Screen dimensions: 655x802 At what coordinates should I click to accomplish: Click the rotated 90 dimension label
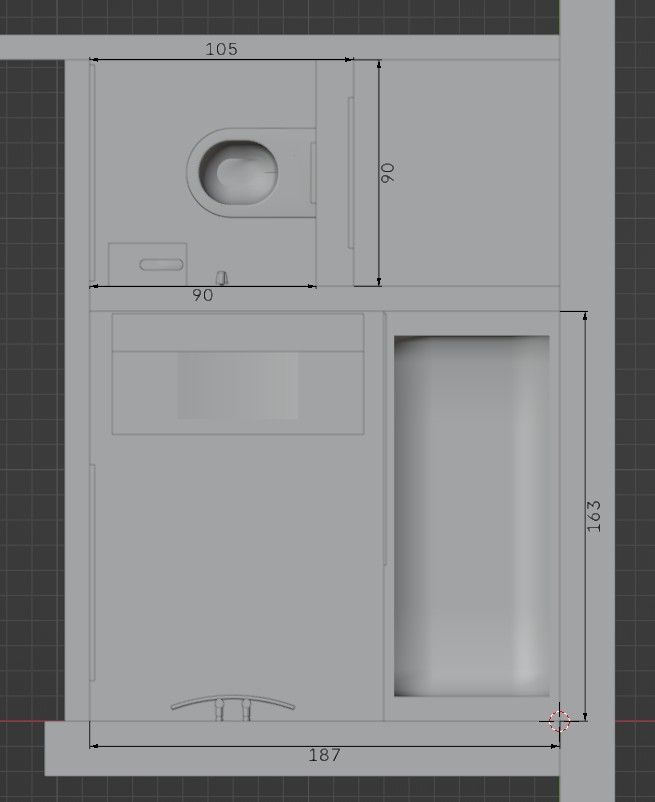click(x=388, y=173)
